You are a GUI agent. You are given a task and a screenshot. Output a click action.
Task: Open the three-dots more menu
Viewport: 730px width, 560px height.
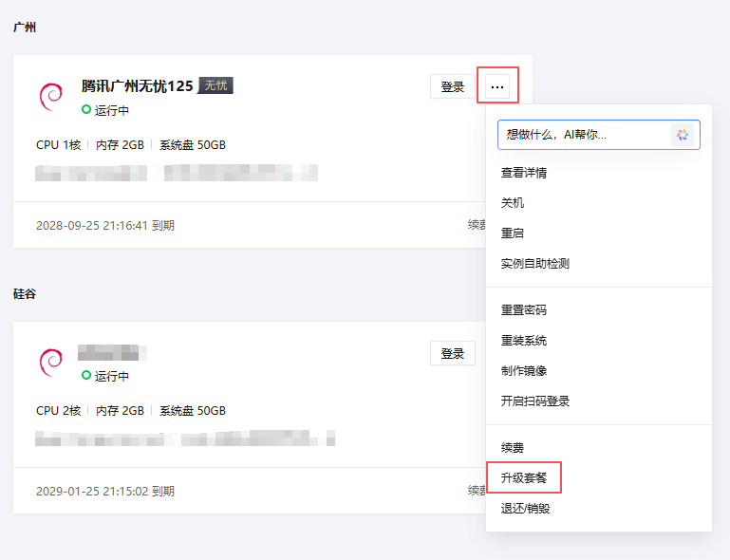click(x=497, y=86)
